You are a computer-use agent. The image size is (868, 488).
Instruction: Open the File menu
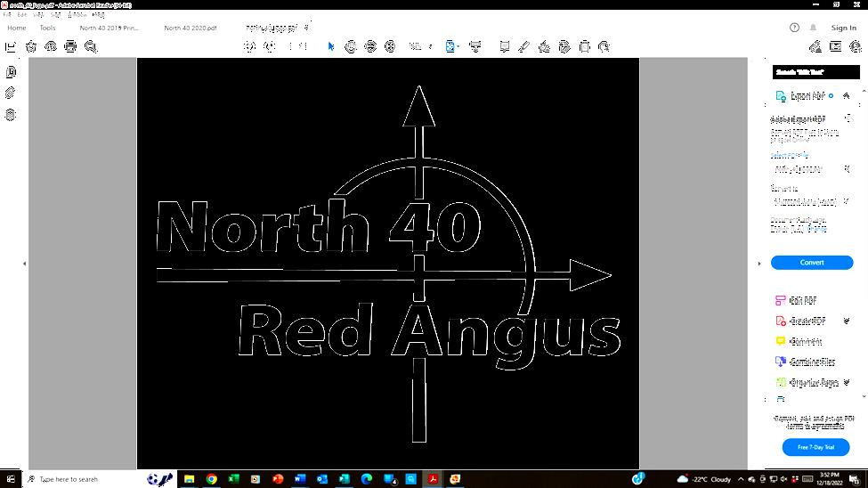6,15
